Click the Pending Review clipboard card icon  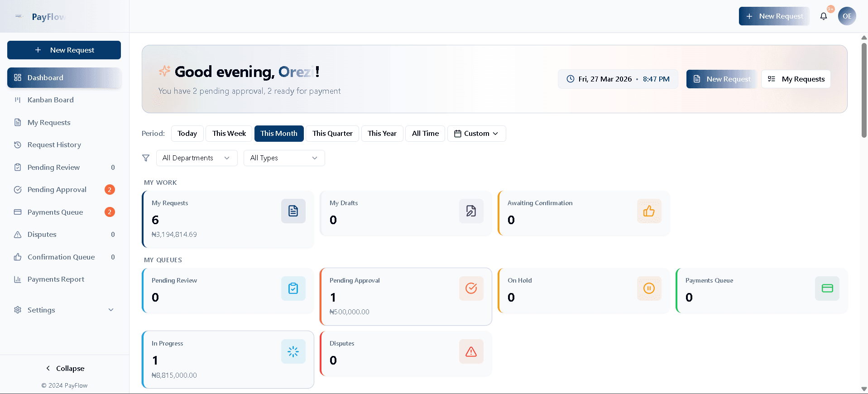point(293,288)
